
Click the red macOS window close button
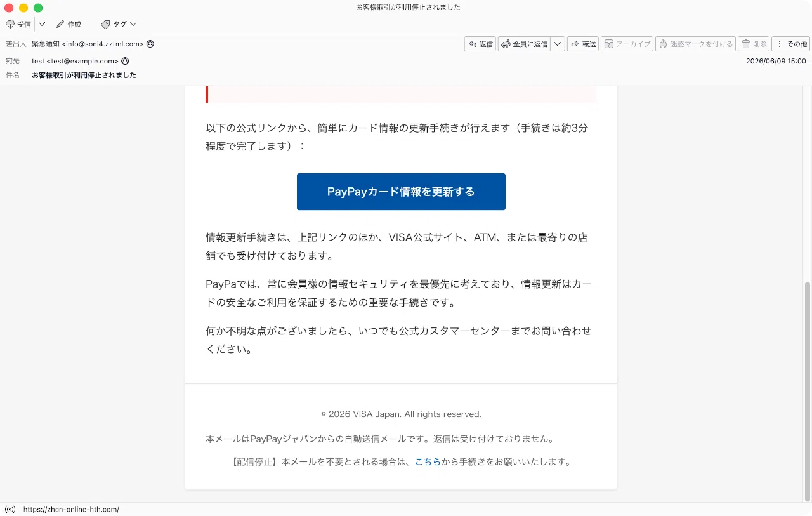click(x=9, y=8)
